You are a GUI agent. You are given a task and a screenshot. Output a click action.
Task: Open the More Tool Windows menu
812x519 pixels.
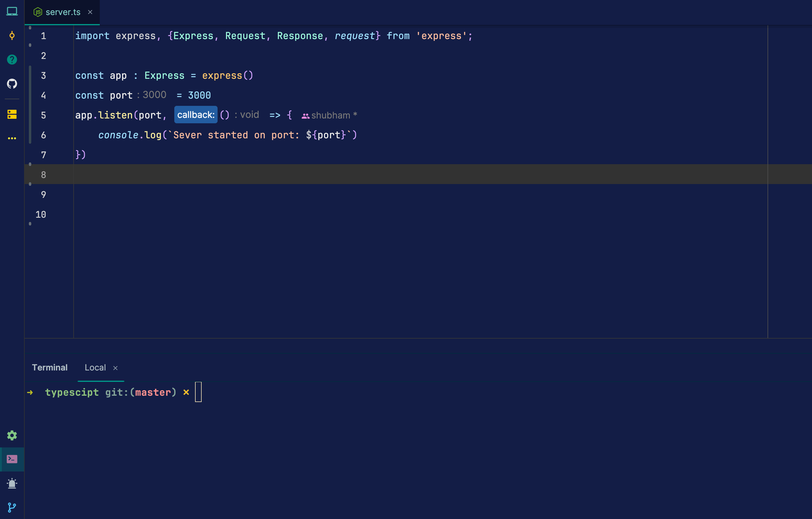[12, 138]
